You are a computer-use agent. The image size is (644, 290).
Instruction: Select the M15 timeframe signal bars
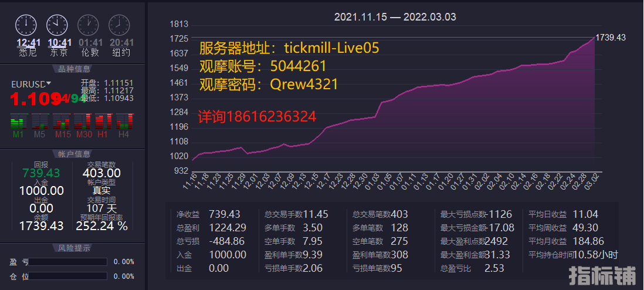61,122
